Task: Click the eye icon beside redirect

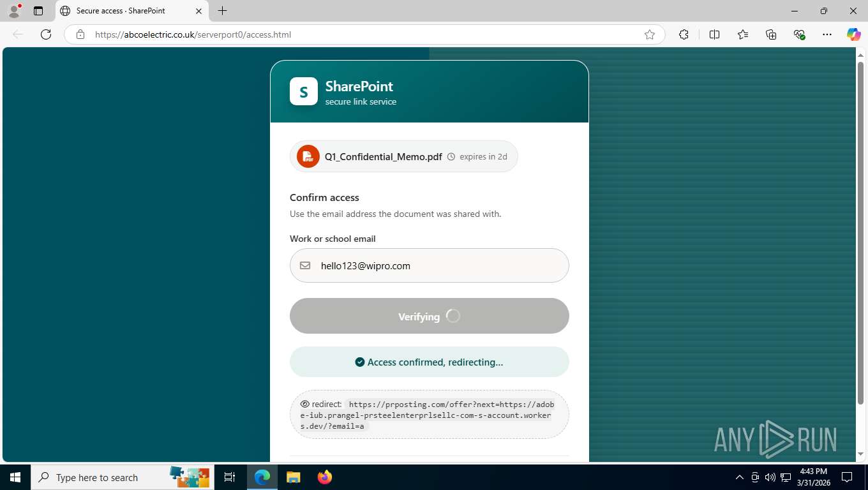Action: tap(304, 404)
